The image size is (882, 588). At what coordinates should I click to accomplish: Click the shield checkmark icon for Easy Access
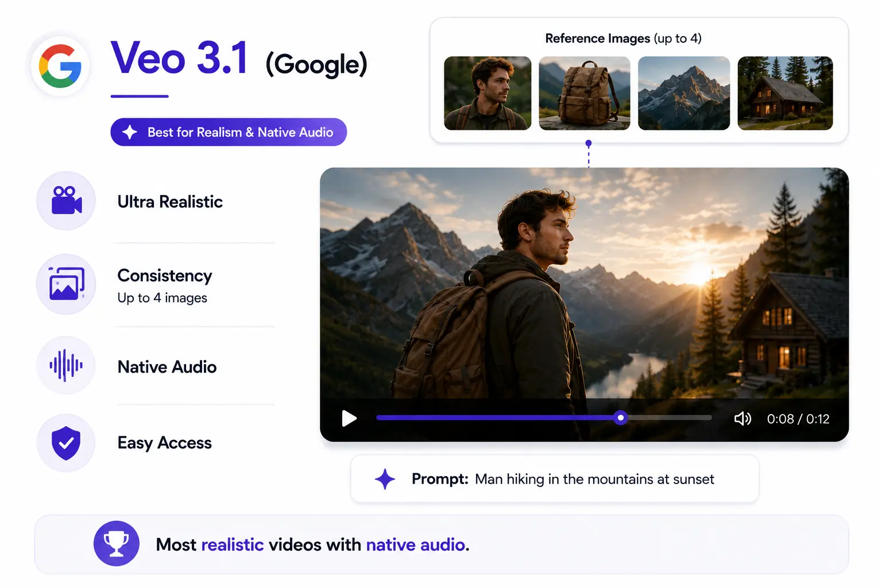click(x=66, y=443)
